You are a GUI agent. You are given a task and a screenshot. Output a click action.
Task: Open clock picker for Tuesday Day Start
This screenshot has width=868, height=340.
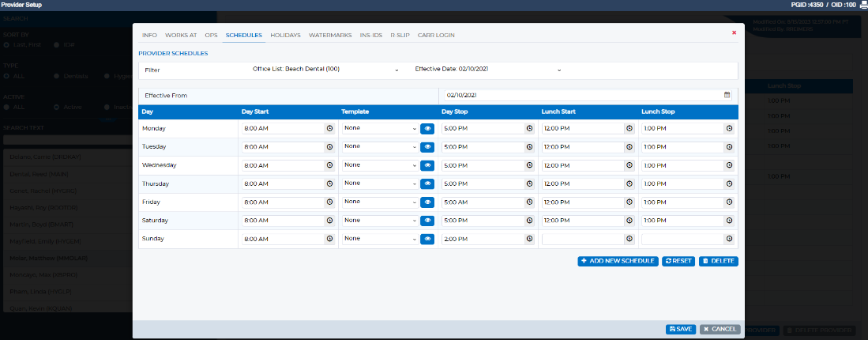[x=329, y=147]
